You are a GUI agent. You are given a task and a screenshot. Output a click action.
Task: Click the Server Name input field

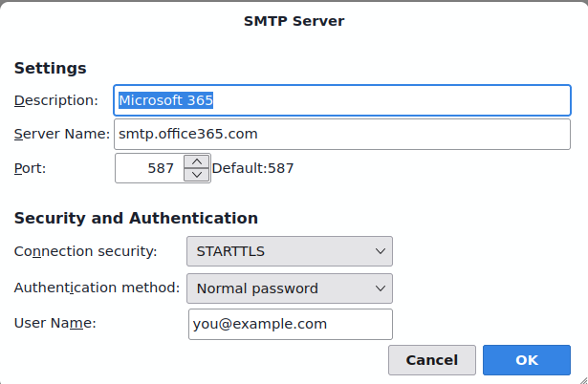click(342, 134)
